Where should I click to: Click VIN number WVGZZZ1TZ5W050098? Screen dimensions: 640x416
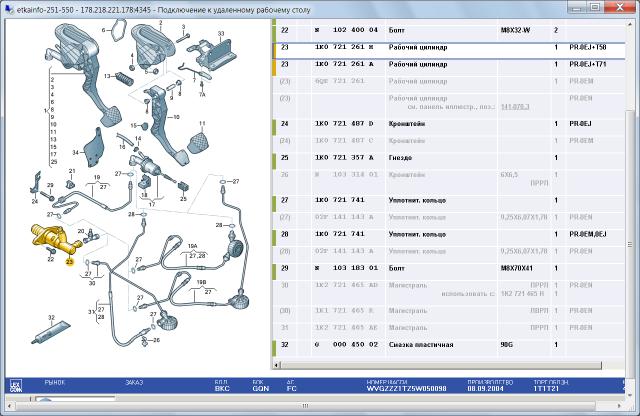tap(406, 389)
